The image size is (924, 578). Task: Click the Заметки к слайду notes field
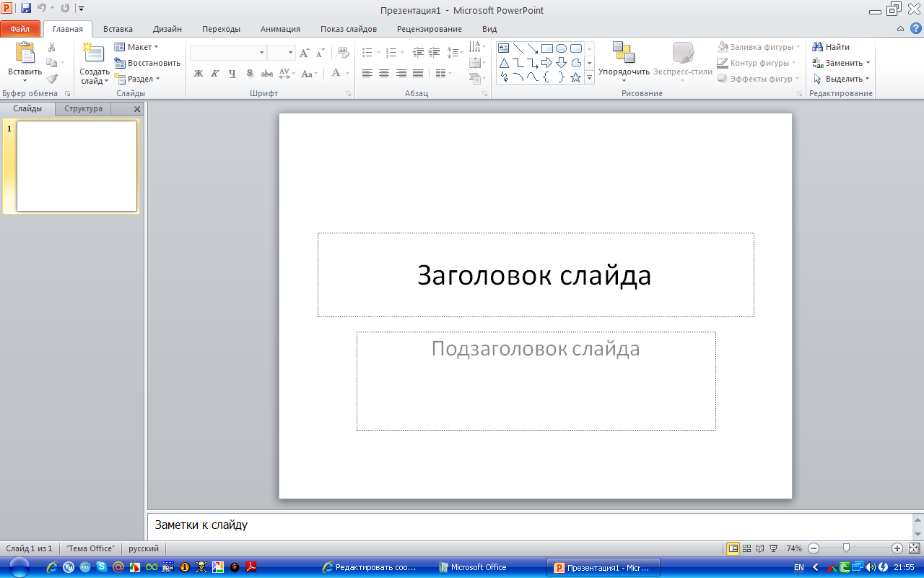(x=530, y=525)
